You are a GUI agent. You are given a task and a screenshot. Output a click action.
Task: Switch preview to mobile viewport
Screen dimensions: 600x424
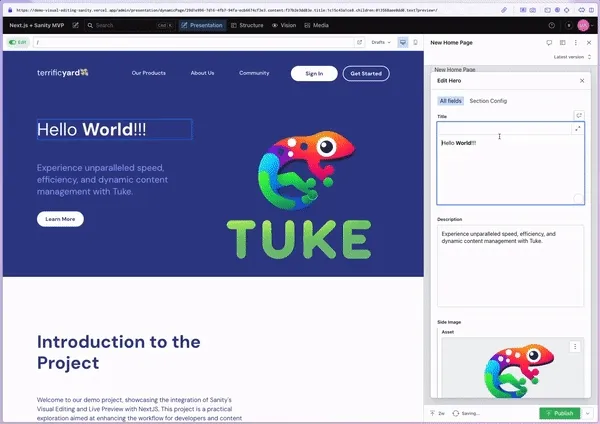coord(415,43)
